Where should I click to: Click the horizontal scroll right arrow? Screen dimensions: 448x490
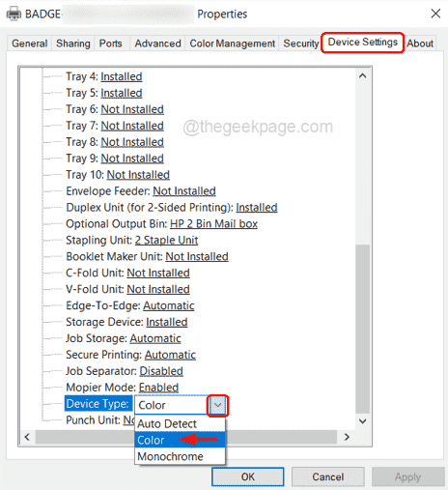coord(347,437)
